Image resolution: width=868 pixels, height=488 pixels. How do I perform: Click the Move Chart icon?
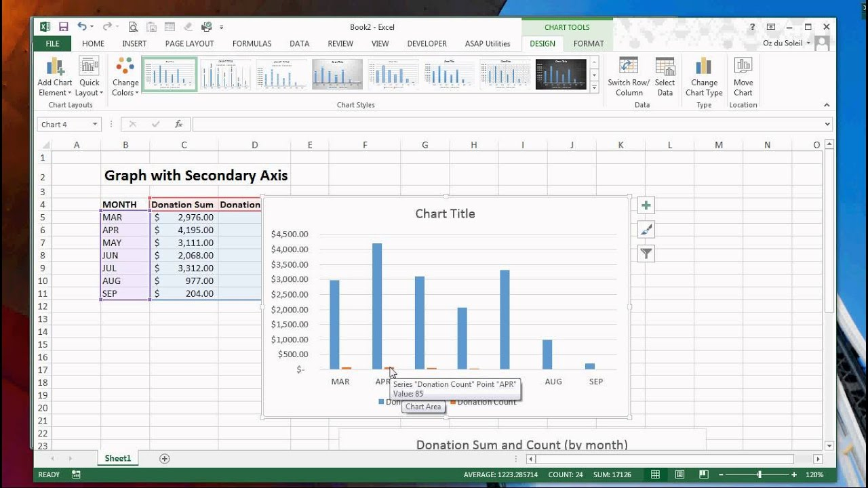743,67
